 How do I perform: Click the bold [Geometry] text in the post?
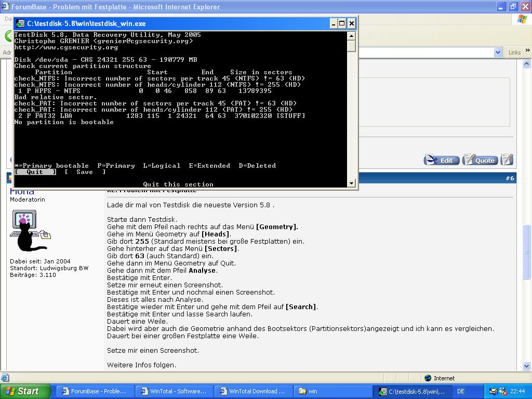tap(277, 227)
